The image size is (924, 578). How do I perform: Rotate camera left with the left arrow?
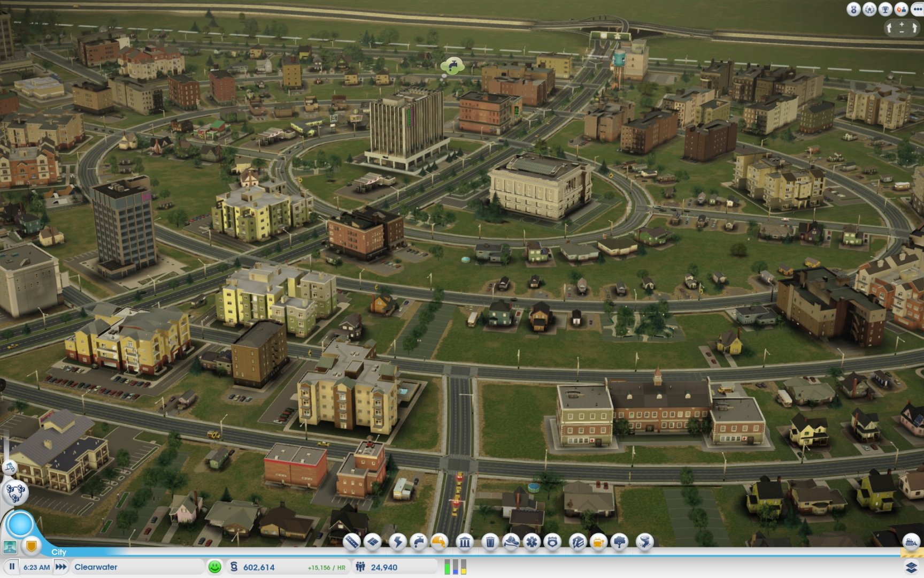click(889, 28)
